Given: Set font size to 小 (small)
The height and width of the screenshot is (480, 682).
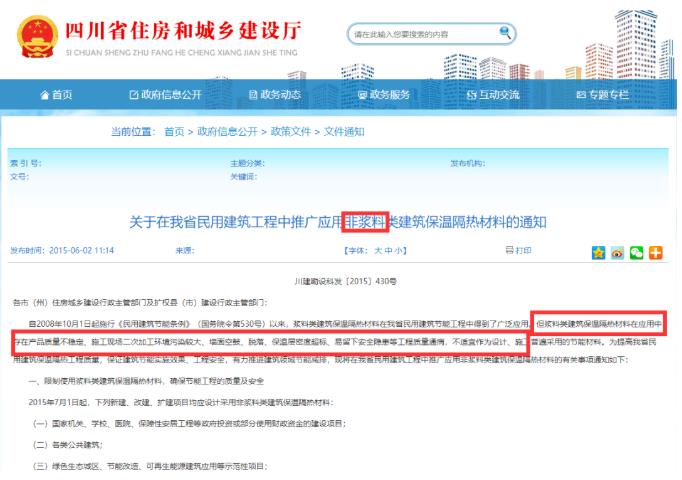Looking at the screenshot, I should click(399, 250).
